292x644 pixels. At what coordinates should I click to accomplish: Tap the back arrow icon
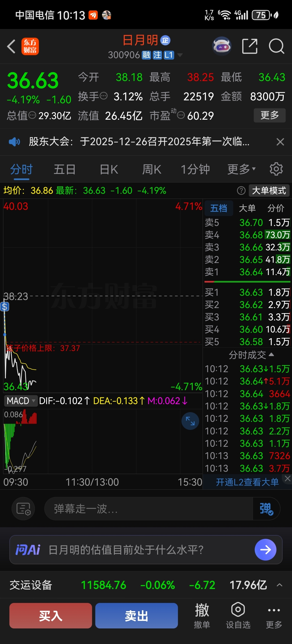point(11,46)
